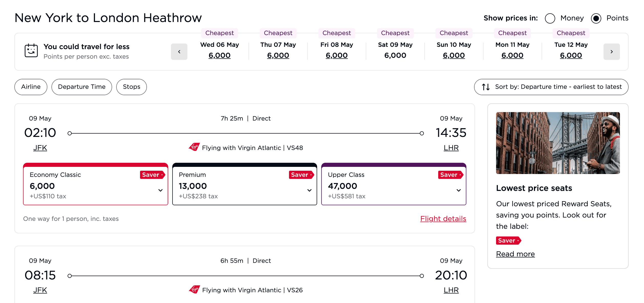Viewport: 644px width, 303px height.
Task: Click the right arrow to see later dates
Action: pyautogui.click(x=612, y=51)
